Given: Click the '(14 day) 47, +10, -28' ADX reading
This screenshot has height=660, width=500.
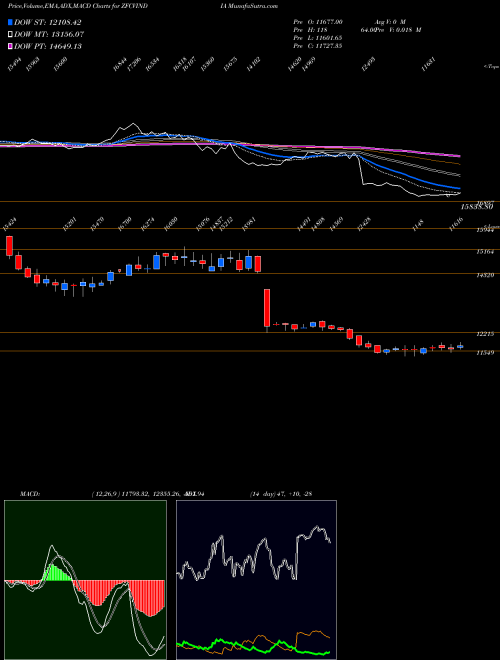Looking at the screenshot, I should pos(281,494).
